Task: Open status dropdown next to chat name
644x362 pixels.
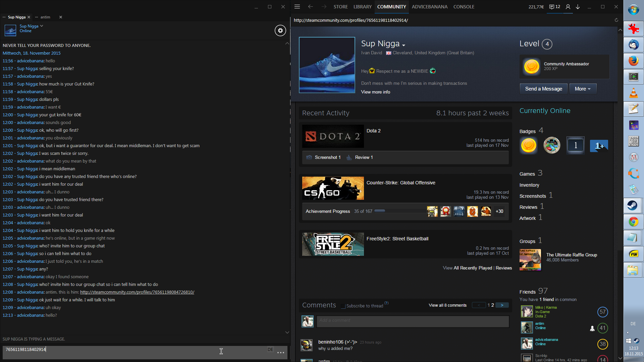Action: [42, 26]
